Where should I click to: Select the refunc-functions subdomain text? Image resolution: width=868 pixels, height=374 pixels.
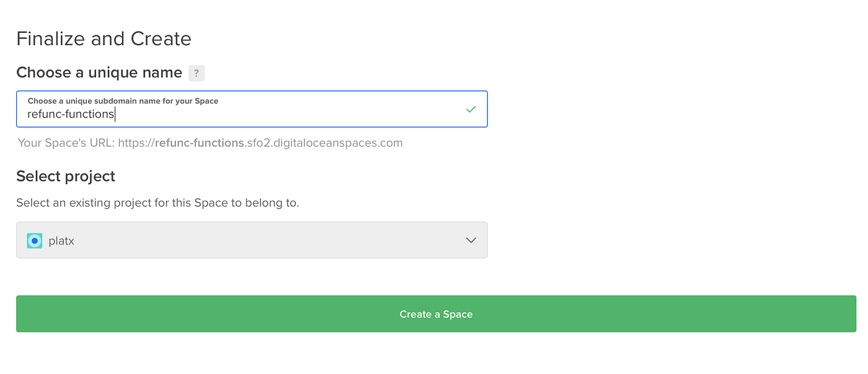click(x=70, y=114)
